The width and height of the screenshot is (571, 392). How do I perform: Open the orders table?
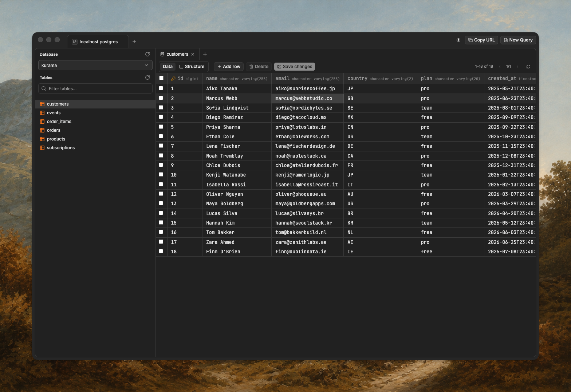pos(95,130)
